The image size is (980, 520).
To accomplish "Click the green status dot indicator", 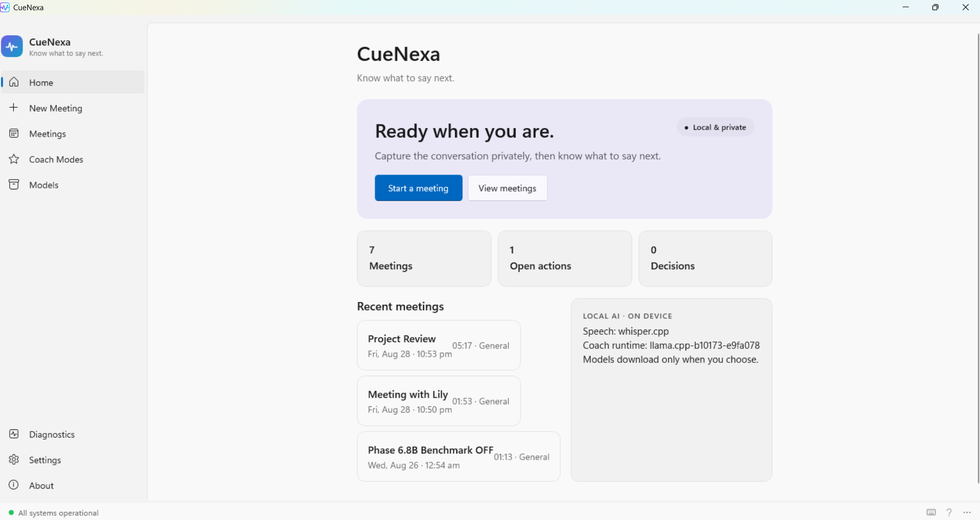I will click(x=11, y=512).
